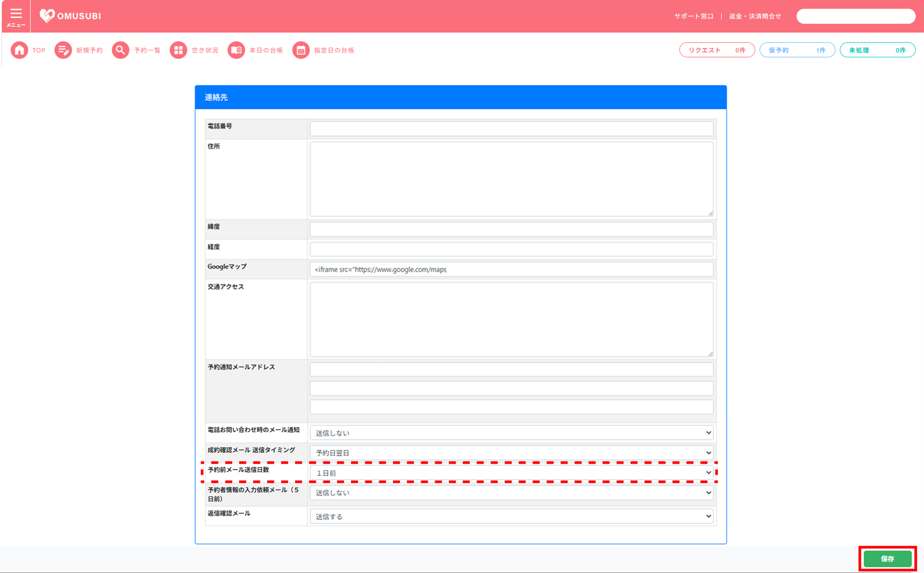
Task: Open 空き状況 grid icon
Action: click(178, 50)
